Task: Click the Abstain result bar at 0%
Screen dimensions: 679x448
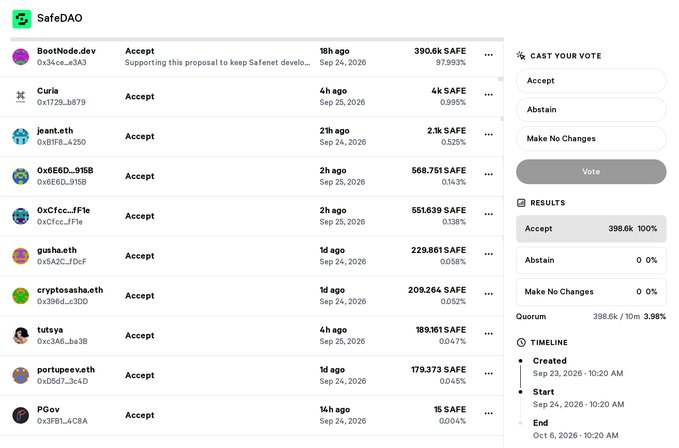Action: coord(591,260)
